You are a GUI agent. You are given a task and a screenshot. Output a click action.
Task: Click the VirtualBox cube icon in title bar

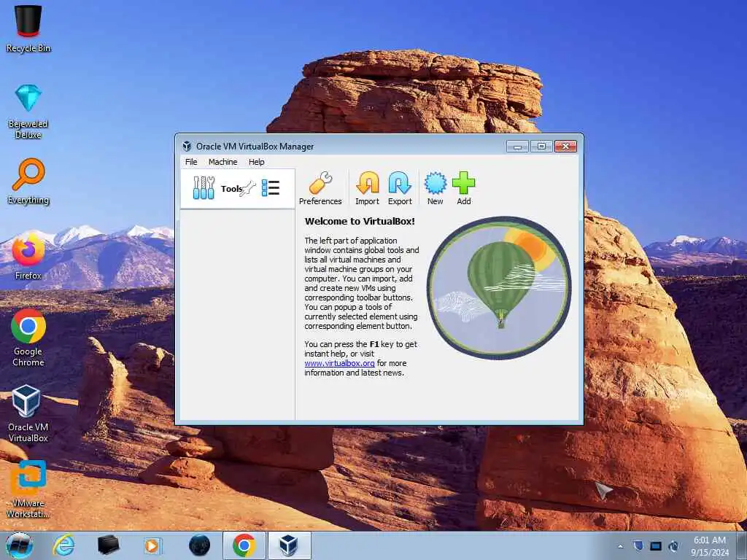point(187,146)
